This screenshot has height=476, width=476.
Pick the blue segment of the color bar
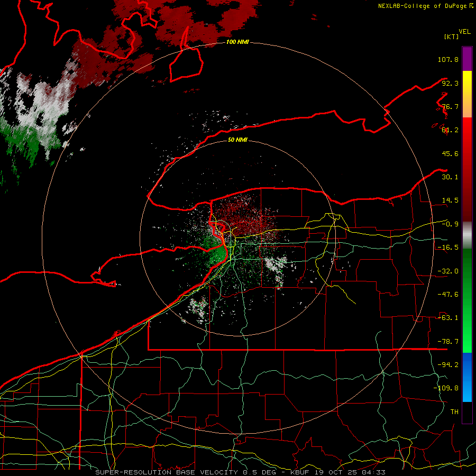467,377
